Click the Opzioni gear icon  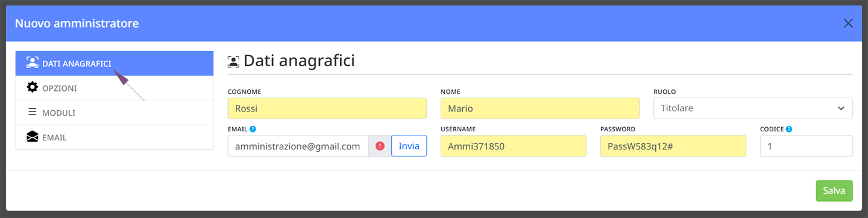[33, 87]
